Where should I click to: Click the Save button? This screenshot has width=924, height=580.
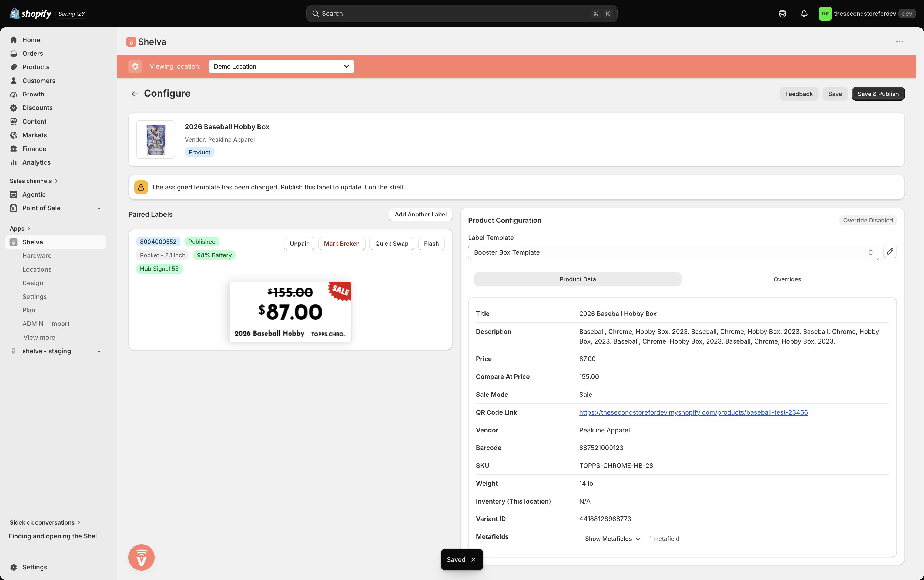tap(835, 94)
